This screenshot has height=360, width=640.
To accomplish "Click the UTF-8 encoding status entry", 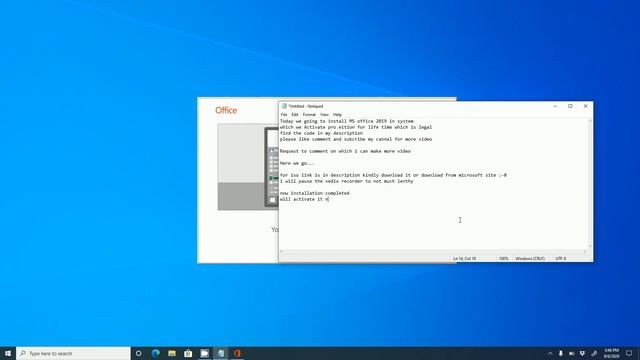I will click(x=560, y=259).
